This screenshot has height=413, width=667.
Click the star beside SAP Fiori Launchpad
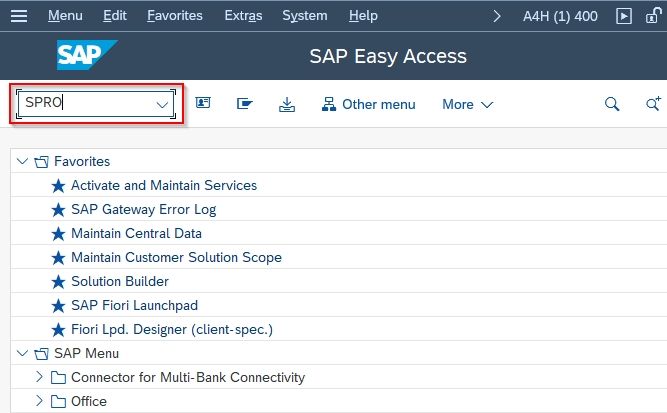(58, 306)
